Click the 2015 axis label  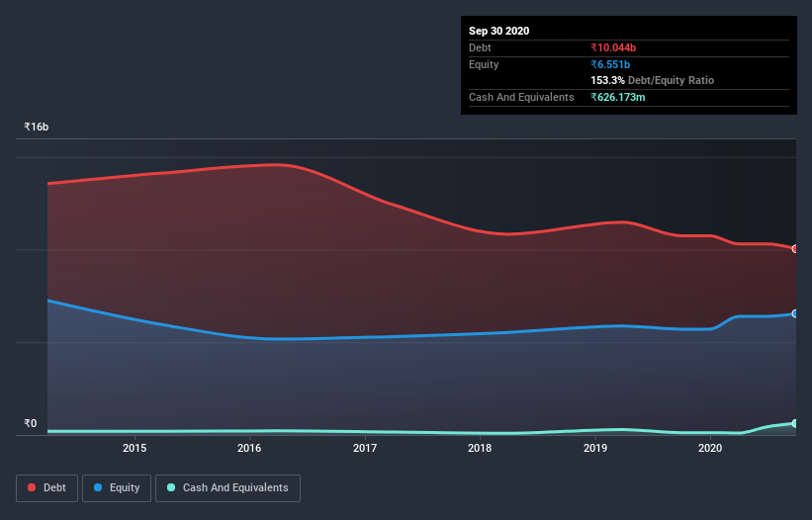pyautogui.click(x=135, y=448)
